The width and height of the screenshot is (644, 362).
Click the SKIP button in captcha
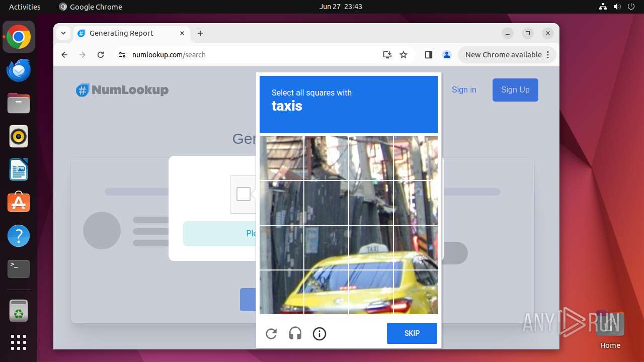coord(412,333)
